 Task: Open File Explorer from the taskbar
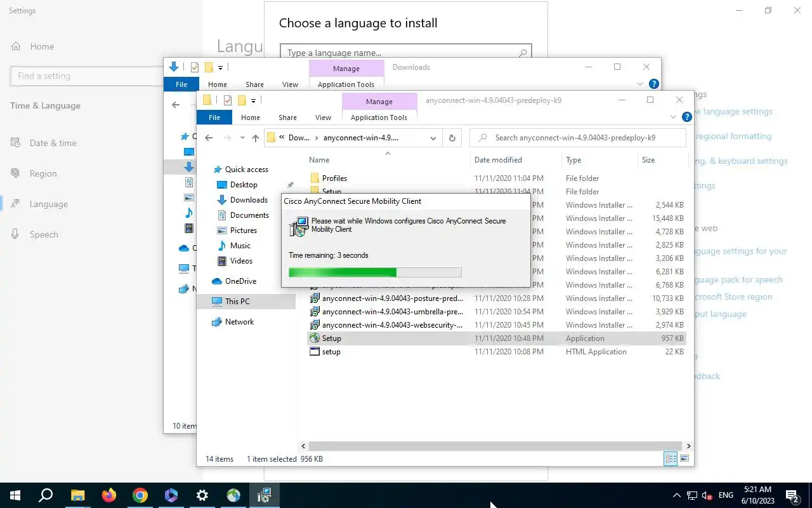point(77,495)
